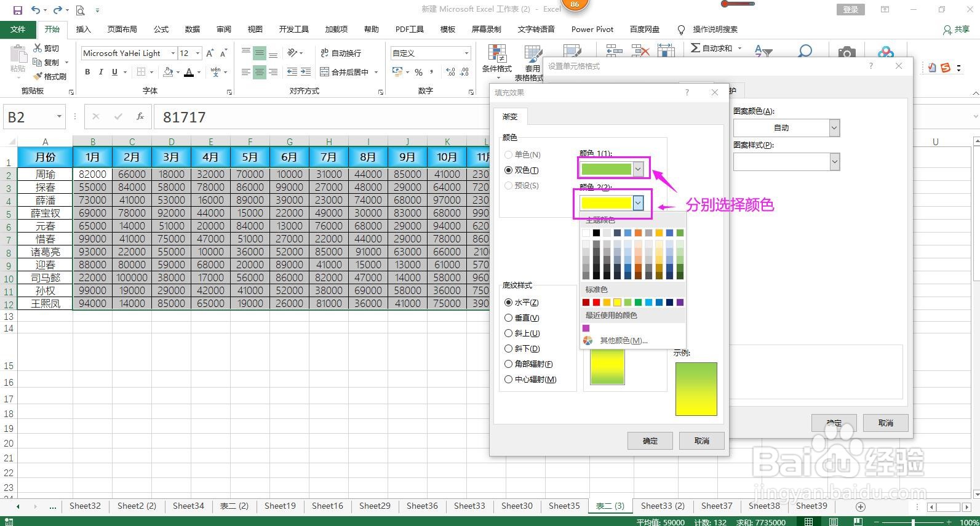
Task: Click the align left icon
Action: 246,72
